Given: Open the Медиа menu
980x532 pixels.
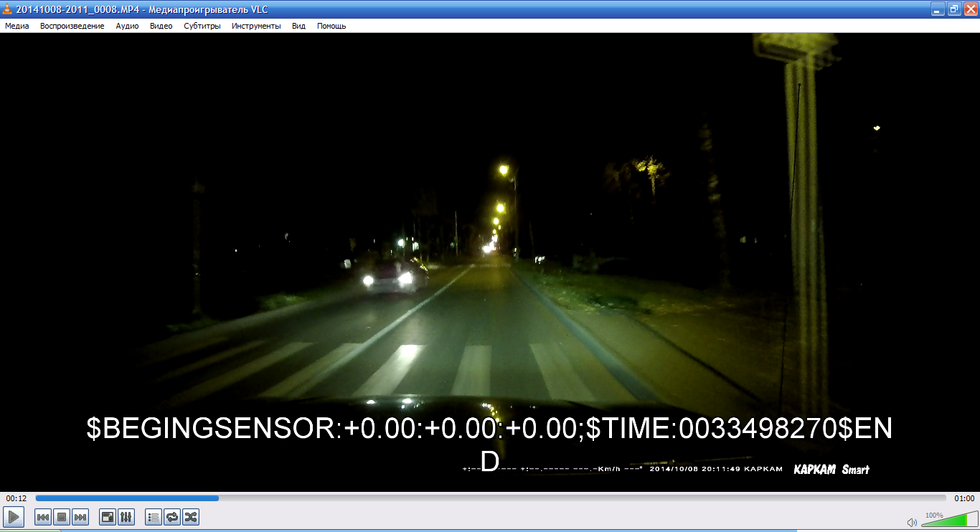Looking at the screenshot, I should tap(17, 26).
